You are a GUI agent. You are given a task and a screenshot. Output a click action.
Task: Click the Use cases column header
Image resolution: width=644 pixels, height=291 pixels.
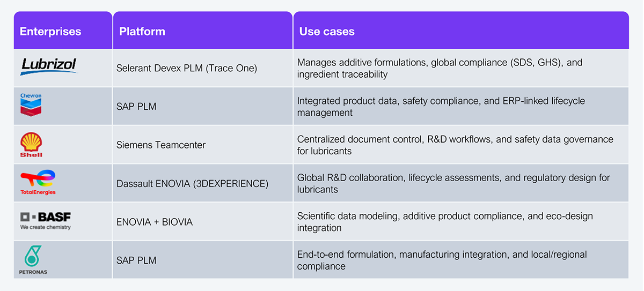327,31
